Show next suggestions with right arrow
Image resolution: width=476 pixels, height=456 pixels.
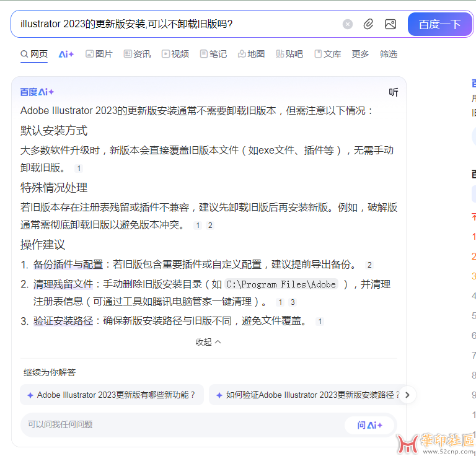tap(407, 395)
